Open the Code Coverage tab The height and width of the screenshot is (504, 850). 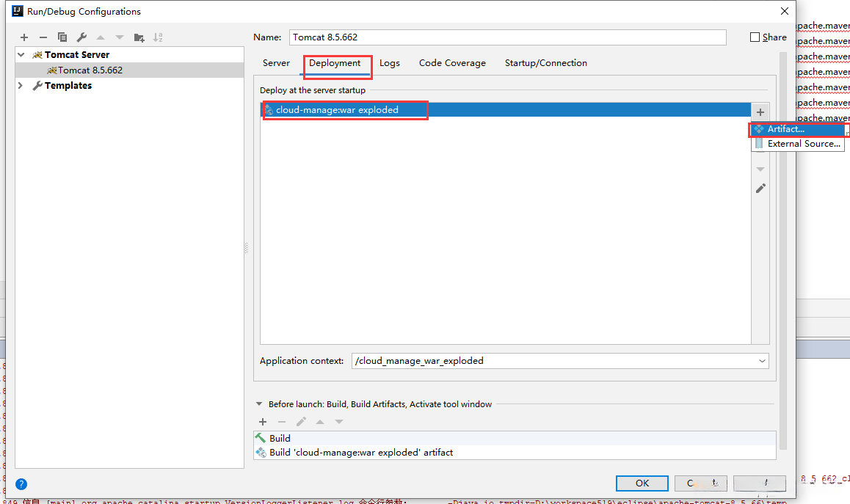point(452,63)
